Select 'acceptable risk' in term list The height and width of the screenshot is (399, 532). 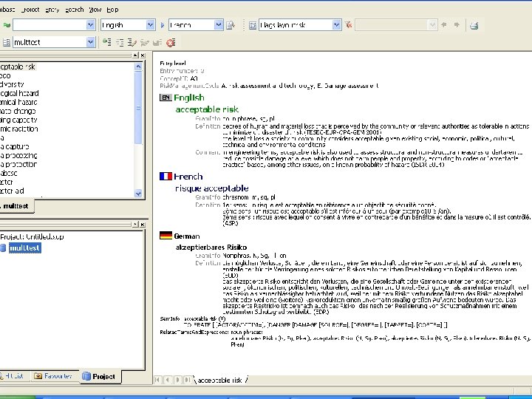(18, 66)
